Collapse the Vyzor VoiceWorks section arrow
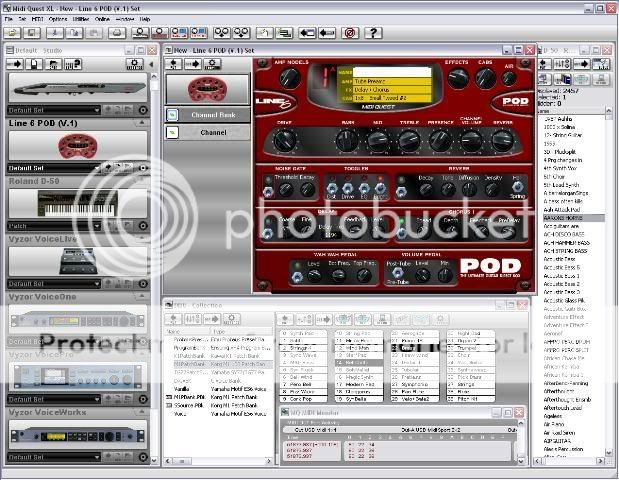Screen dimensions: 619x480 [141, 412]
